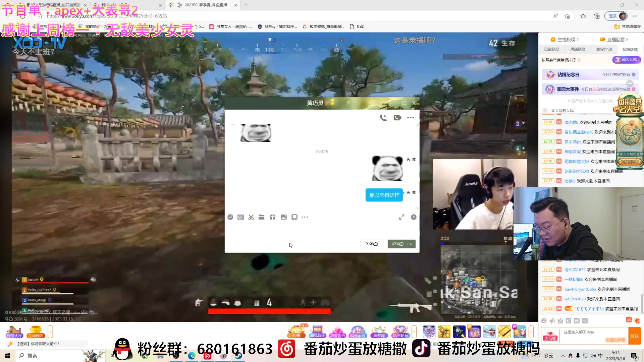
Task: Toggle the 滤 filter icon above chat input
Action: click(x=629, y=320)
